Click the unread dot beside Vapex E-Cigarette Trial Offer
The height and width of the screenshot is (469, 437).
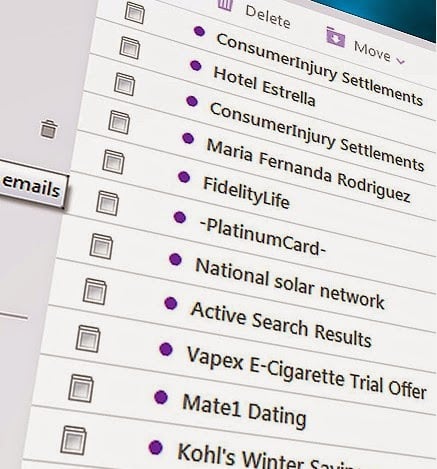[x=166, y=349]
